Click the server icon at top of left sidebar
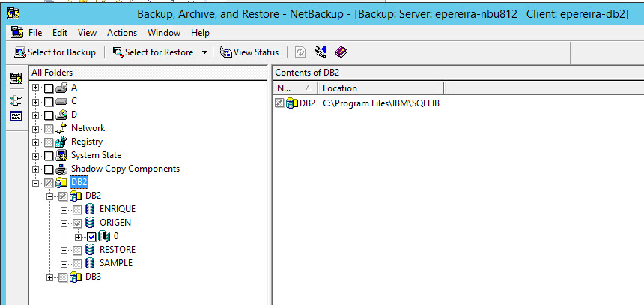The width and height of the screenshot is (644, 305). (x=16, y=79)
